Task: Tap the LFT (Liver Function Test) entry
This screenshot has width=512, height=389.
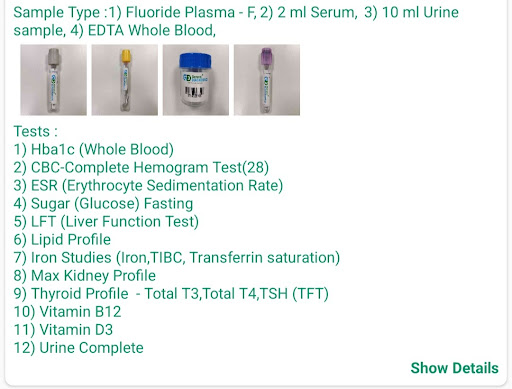Action: 106,221
